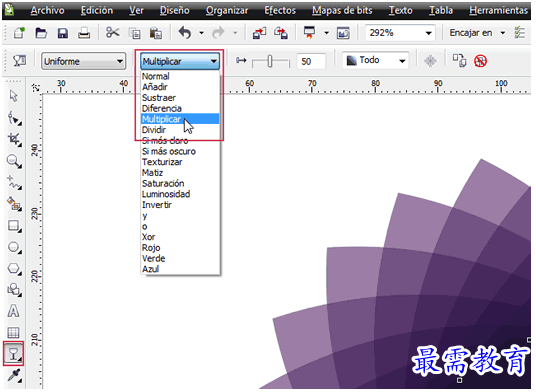Viewport: 536px width, 392px height.
Task: Choose Diferencia merge mode
Action: (x=180, y=108)
